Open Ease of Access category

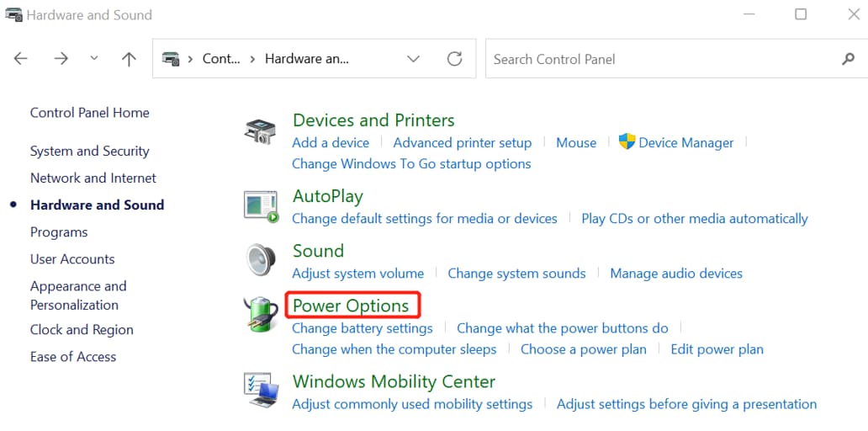(73, 357)
